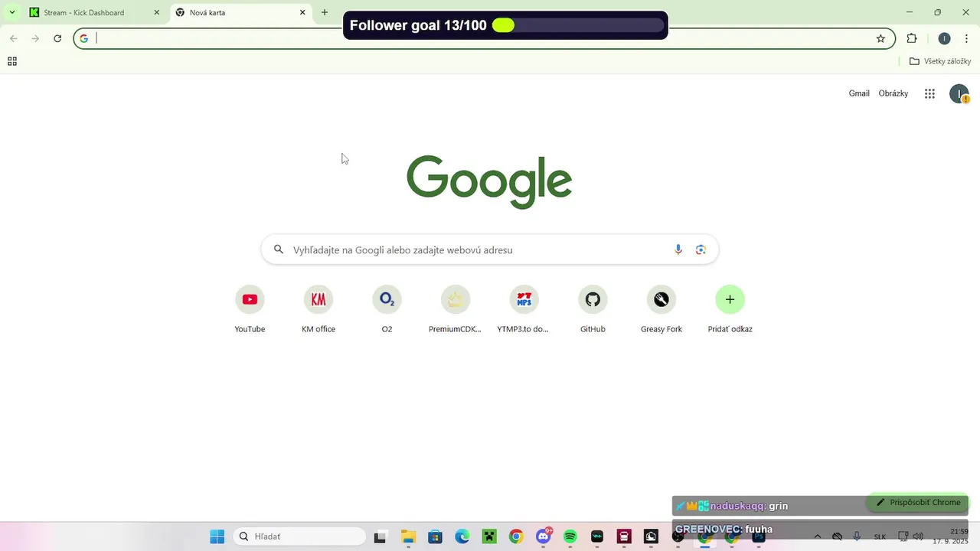Open the Obrázky link
The height and width of the screenshot is (551, 980).
point(893,93)
